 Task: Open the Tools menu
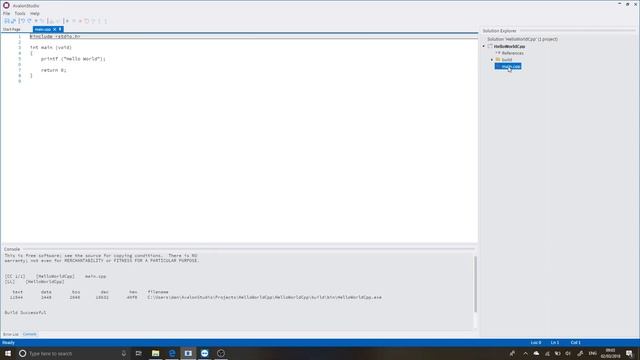pos(20,13)
